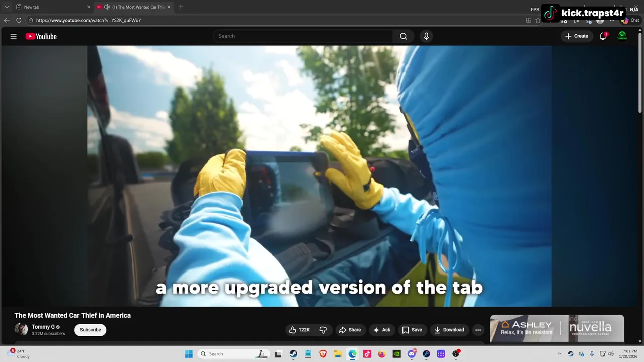Click the tray microphone icon
The image size is (644, 362).
tap(592, 354)
